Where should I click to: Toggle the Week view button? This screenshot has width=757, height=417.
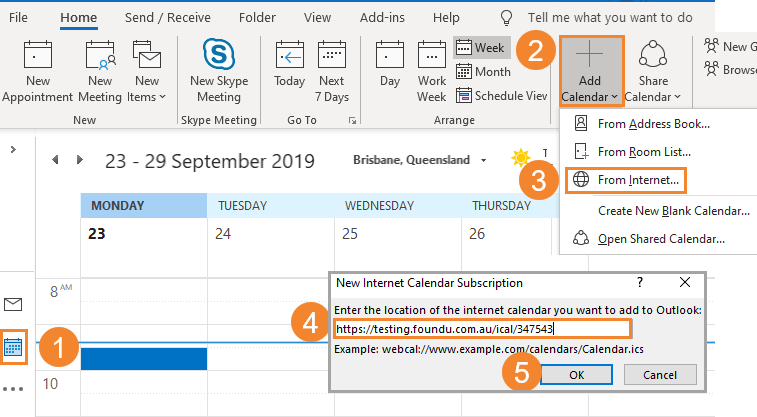[481, 47]
